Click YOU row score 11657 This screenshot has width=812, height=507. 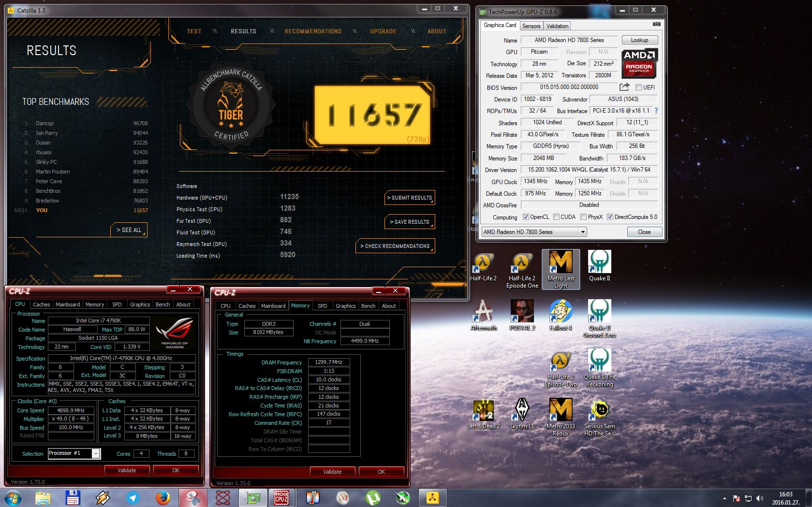[141, 210]
